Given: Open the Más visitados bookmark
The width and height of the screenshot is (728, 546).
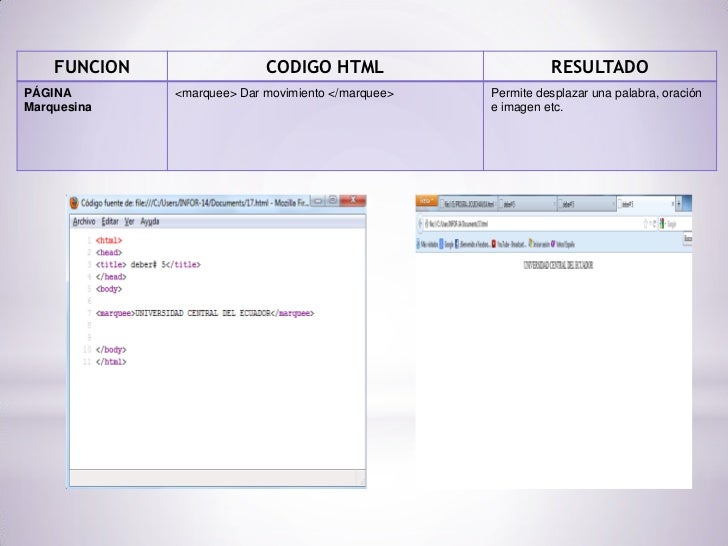Looking at the screenshot, I should (427, 244).
